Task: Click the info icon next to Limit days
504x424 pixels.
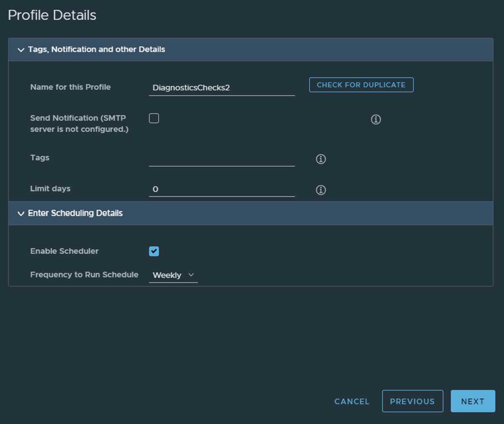Action: coord(321,190)
